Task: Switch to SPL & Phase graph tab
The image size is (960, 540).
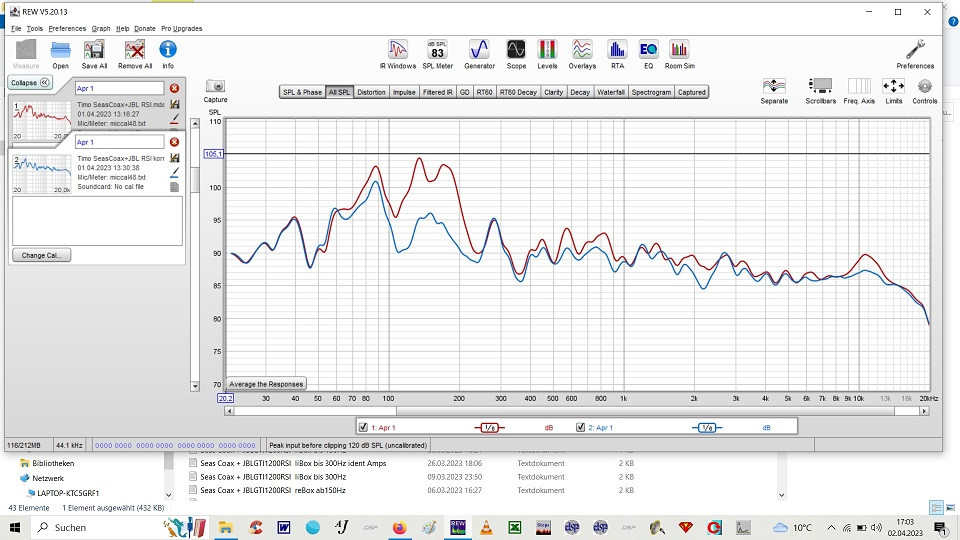Action: click(302, 92)
